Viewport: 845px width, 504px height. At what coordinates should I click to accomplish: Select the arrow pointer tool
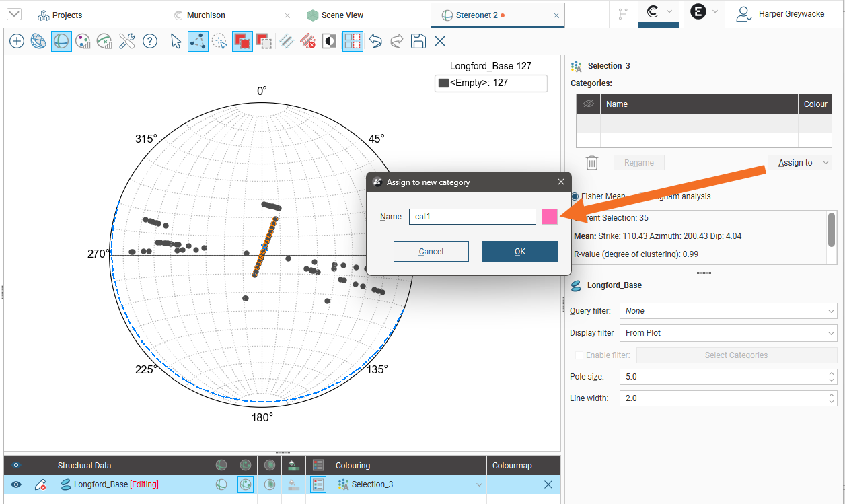pos(176,42)
